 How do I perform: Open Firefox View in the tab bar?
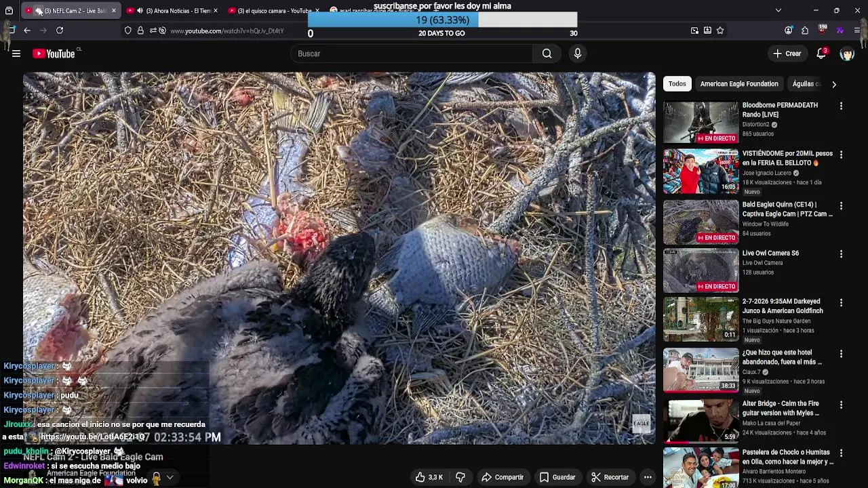[9, 11]
